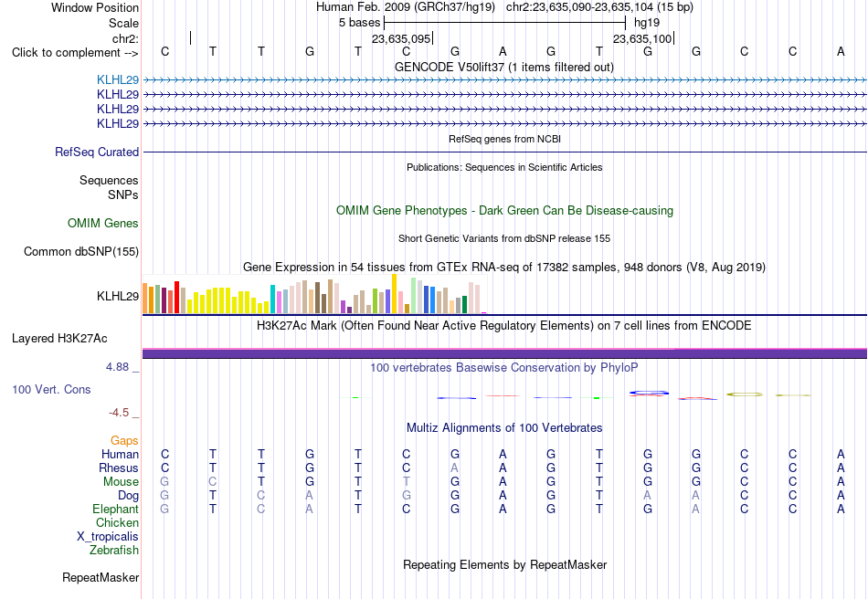Select the 100 Vert. Cons label
868x599 pixels.
(x=51, y=389)
